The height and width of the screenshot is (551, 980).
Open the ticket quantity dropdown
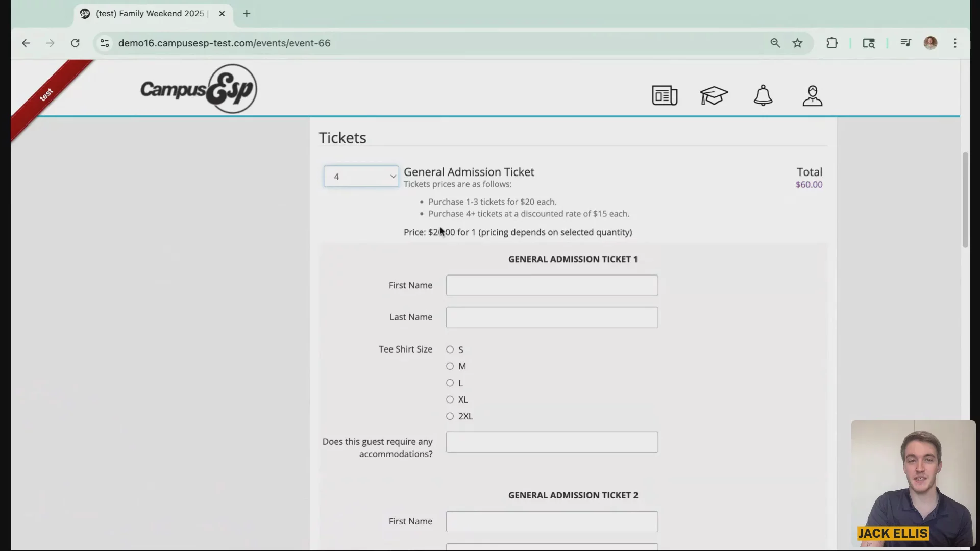pos(361,177)
